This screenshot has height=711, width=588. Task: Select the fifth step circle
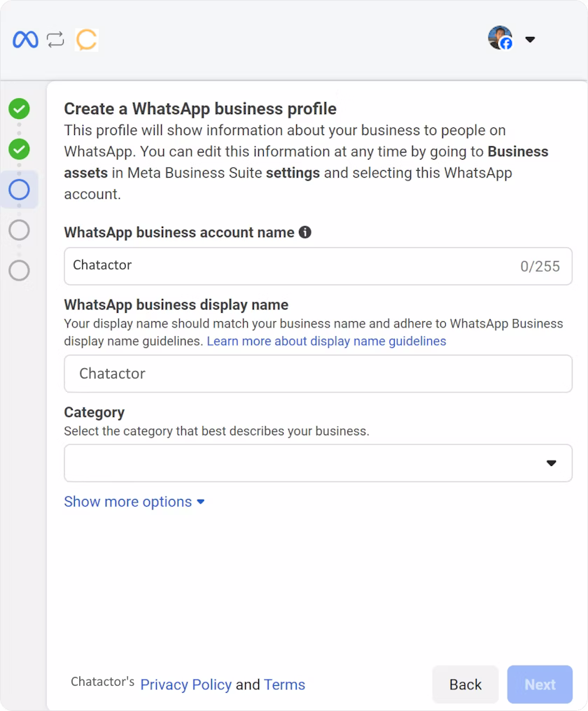click(19, 271)
